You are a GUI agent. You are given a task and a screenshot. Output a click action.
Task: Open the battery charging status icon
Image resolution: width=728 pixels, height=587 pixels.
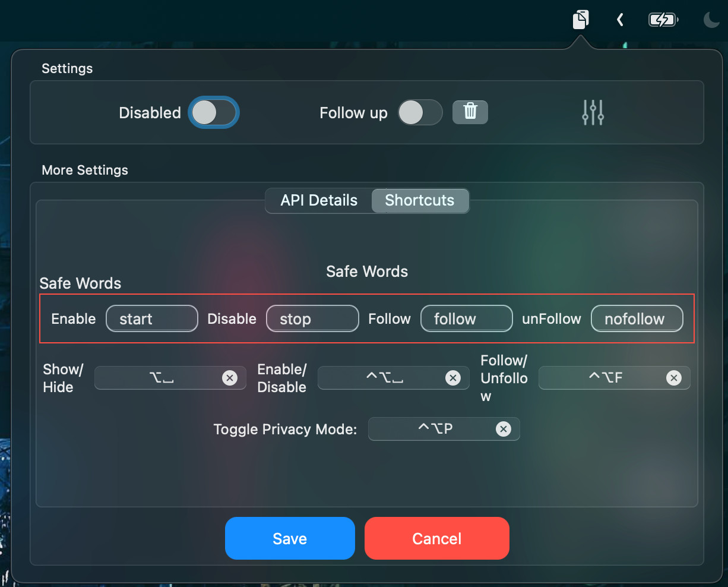(x=663, y=20)
